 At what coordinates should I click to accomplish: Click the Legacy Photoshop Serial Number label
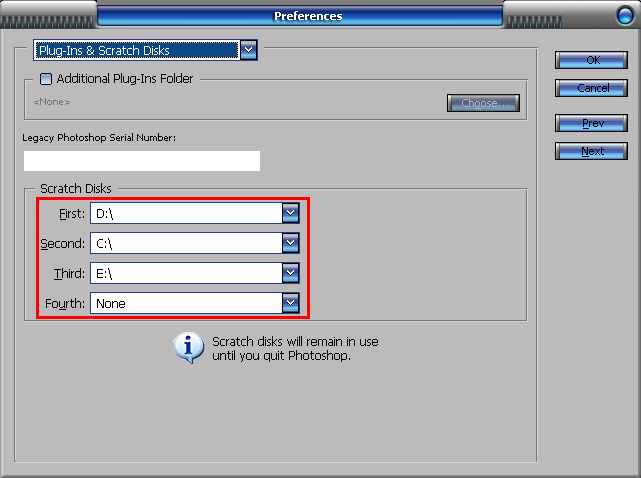pyautogui.click(x=99, y=138)
